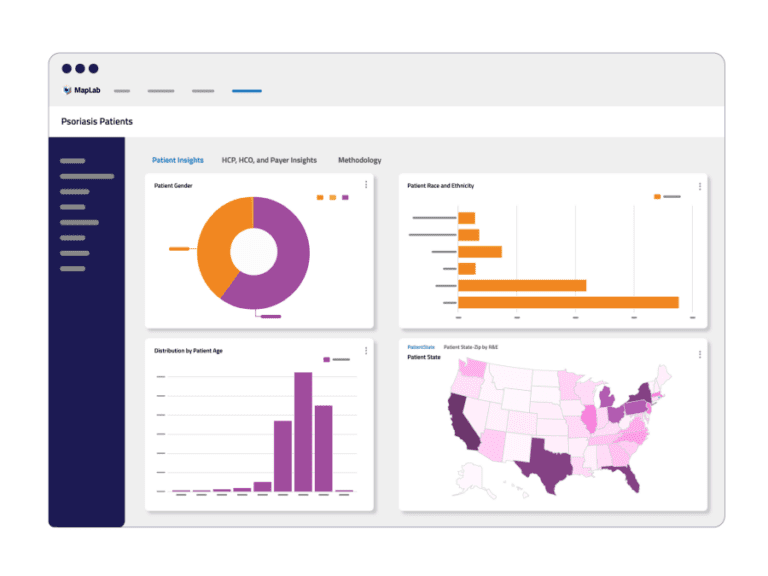This screenshot has width=768, height=576.
Task: Click the active blue top navigation item
Action: (x=247, y=91)
